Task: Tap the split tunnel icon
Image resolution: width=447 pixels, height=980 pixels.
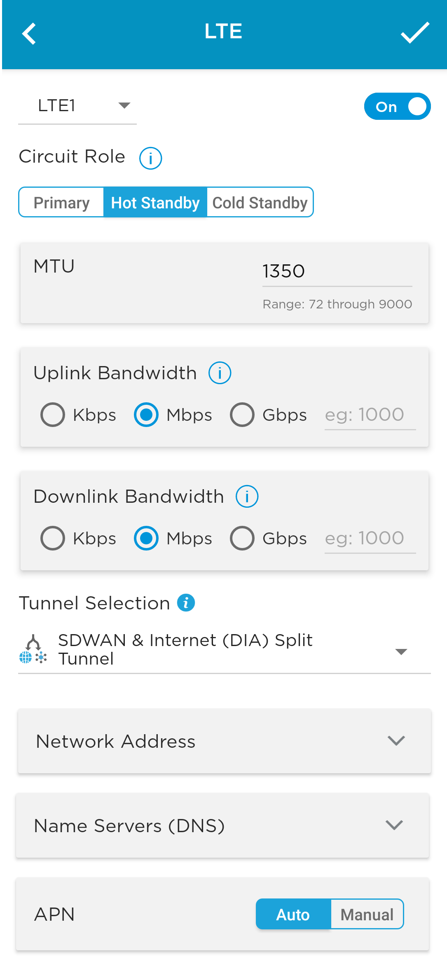Action: pyautogui.click(x=33, y=649)
